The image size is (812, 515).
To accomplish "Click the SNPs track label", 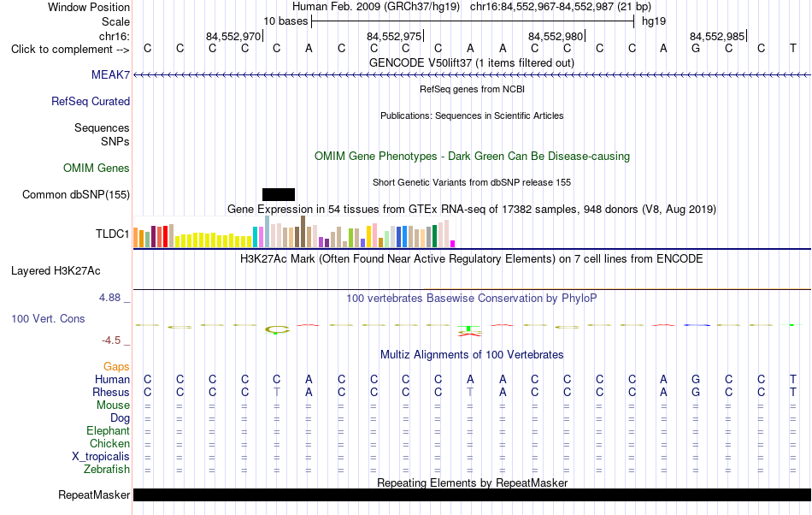I will 115,141.
